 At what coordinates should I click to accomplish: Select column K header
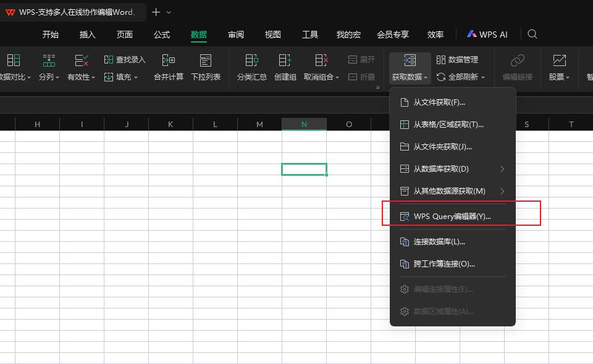170,124
